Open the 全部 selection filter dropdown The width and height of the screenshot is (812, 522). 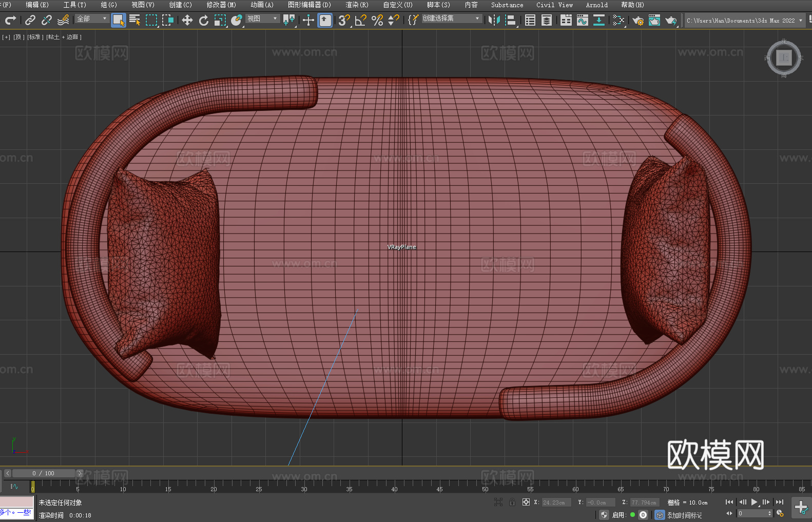(92, 18)
